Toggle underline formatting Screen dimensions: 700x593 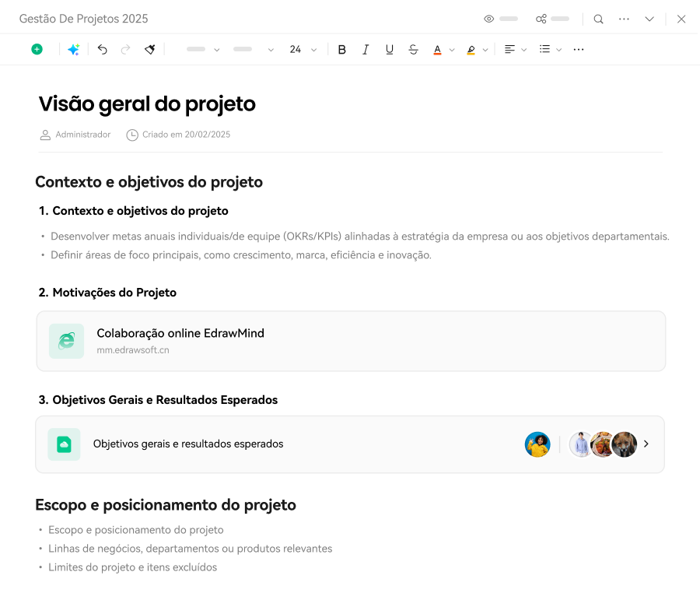(390, 49)
